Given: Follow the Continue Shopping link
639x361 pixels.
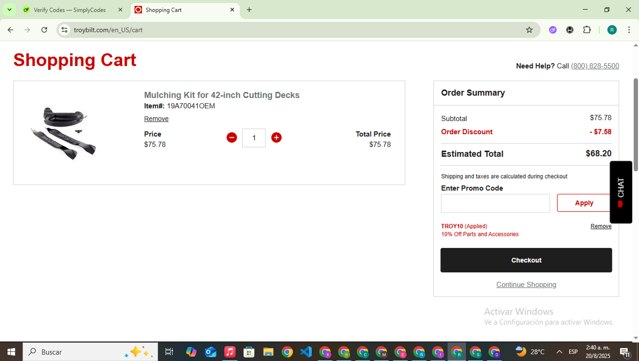Looking at the screenshot, I should (x=526, y=284).
